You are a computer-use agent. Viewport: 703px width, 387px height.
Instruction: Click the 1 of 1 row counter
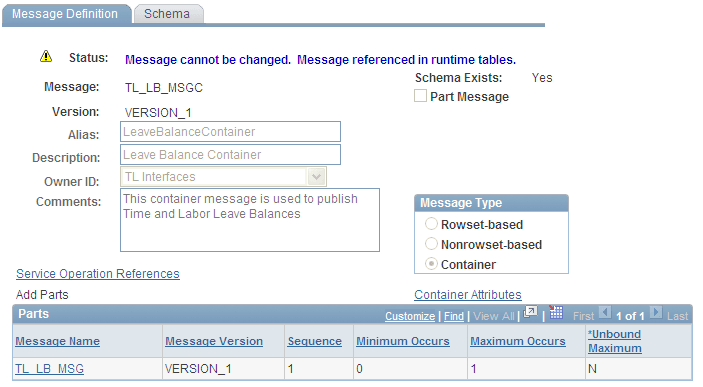(x=630, y=316)
